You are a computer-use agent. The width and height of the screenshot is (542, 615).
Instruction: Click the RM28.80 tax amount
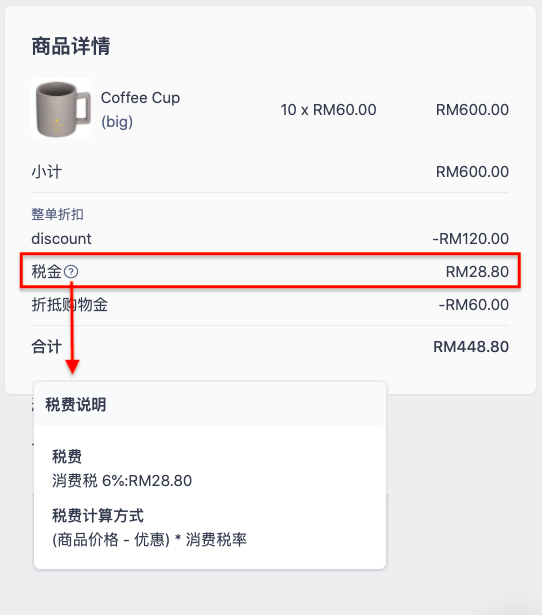[477, 271]
